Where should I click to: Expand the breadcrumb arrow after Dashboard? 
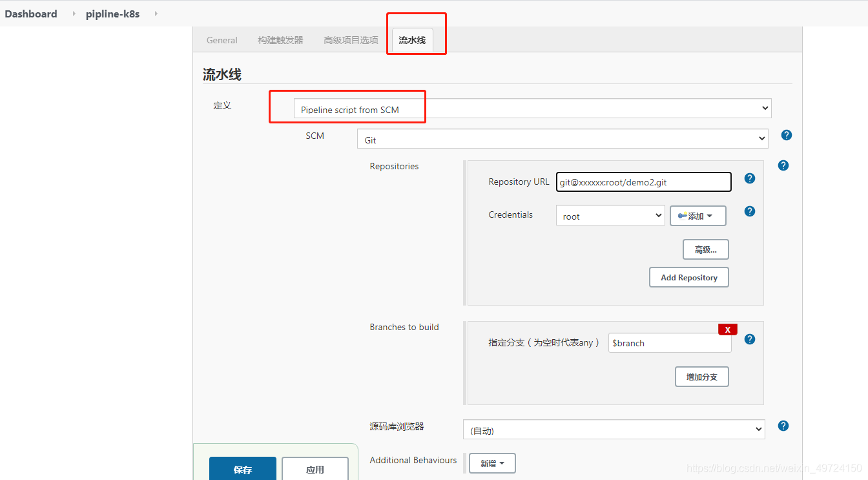click(x=74, y=14)
